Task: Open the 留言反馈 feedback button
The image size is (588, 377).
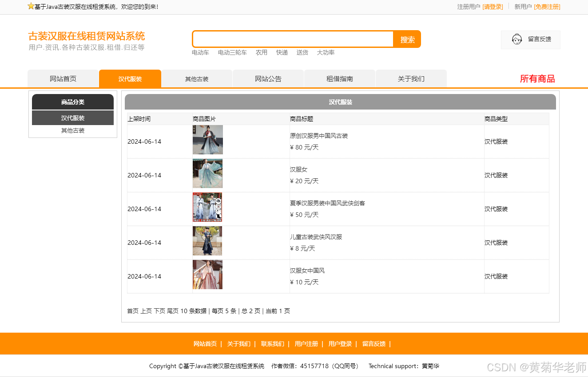Action: tap(531, 39)
